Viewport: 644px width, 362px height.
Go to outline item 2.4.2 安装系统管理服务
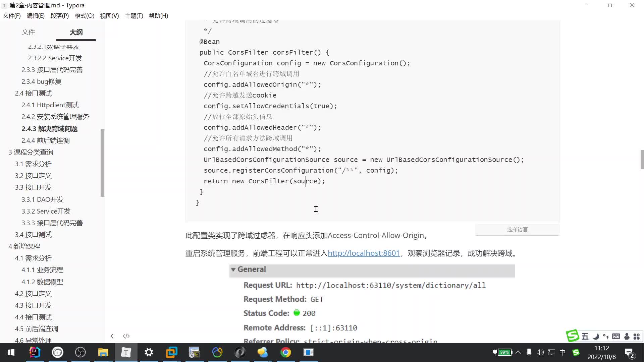[55, 117]
